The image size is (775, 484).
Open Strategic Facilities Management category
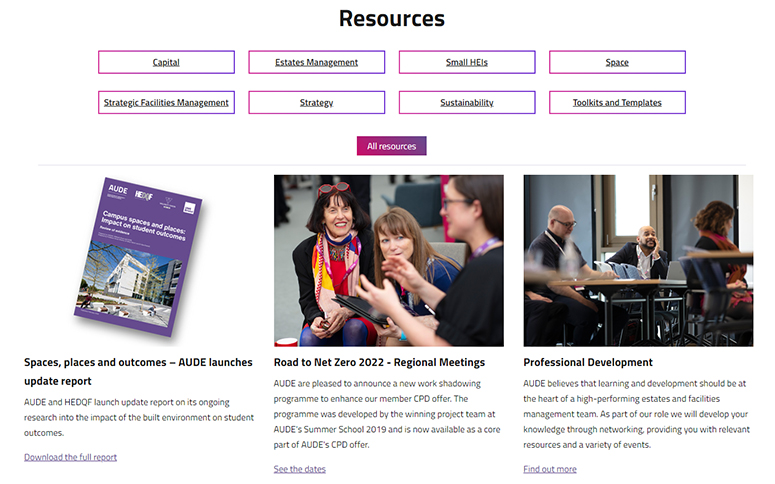[166, 103]
